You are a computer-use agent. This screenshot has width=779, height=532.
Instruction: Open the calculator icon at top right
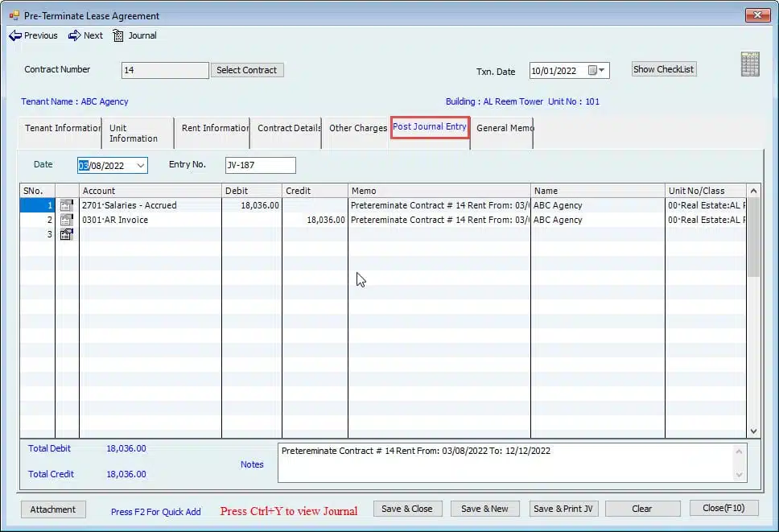tap(750, 64)
